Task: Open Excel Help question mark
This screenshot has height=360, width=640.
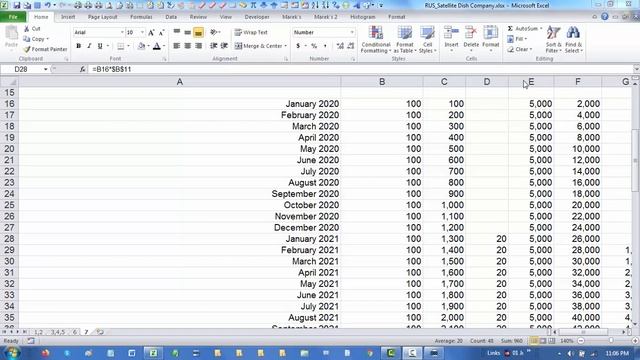Action: point(604,17)
